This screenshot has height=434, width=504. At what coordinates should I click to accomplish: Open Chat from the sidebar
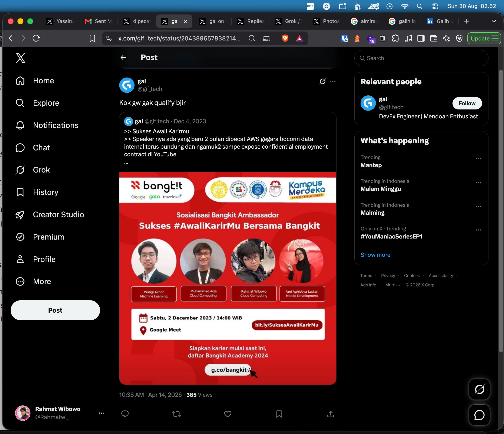[33, 148]
